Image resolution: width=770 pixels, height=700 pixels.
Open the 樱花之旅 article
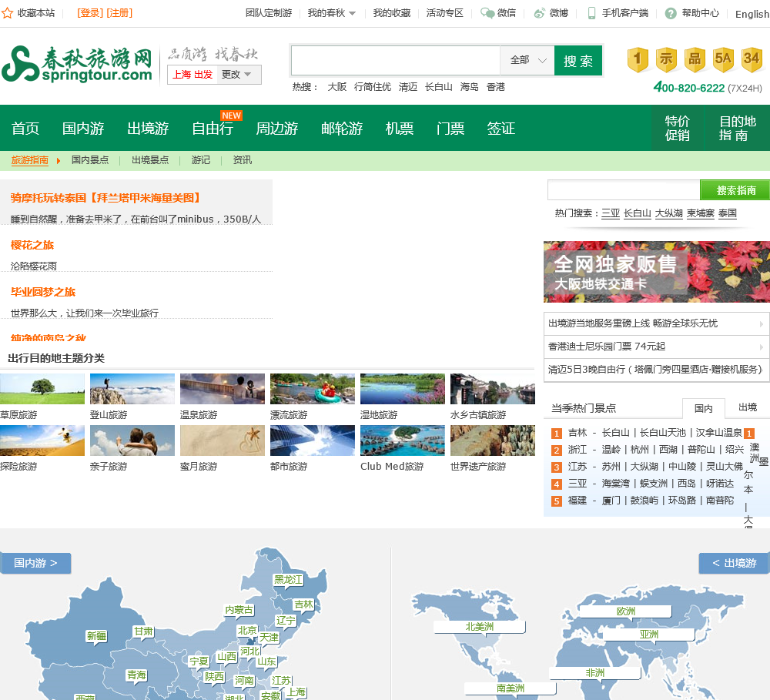pos(32,245)
